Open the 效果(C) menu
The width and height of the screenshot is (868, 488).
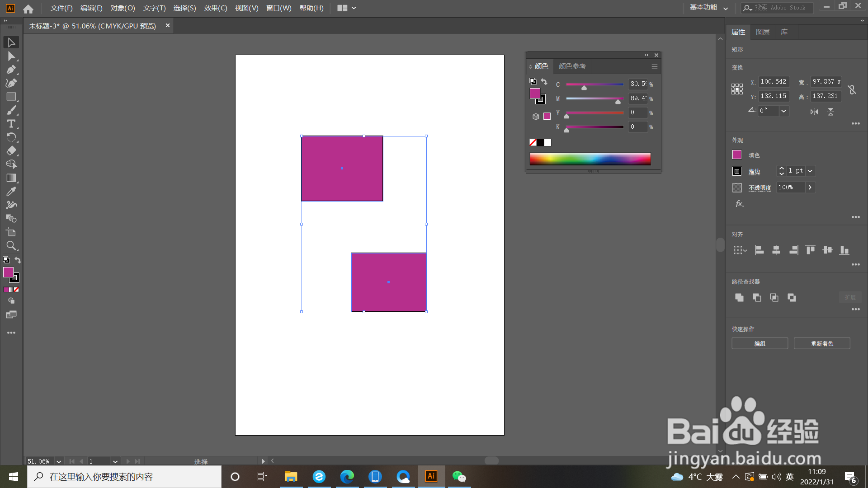[x=215, y=8]
